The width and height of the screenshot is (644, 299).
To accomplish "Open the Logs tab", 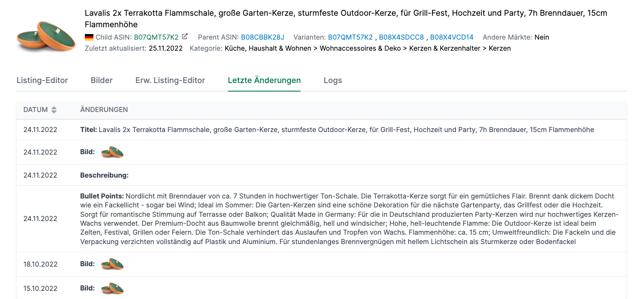I will [333, 80].
